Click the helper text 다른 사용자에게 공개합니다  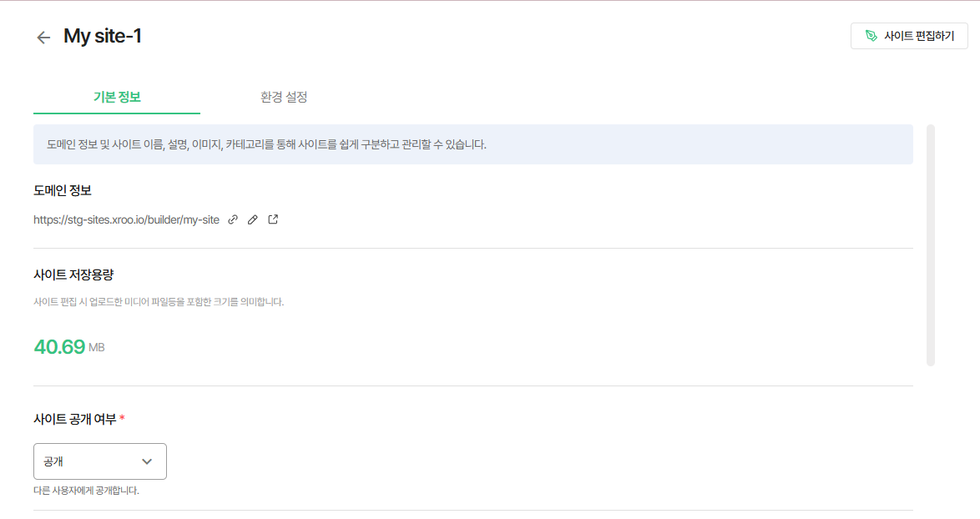[86, 491]
